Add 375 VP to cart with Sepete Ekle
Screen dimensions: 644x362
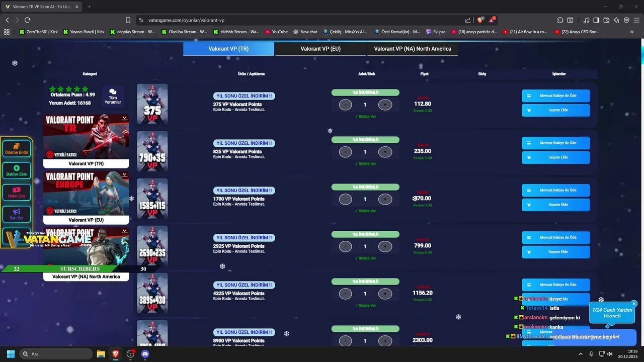(x=556, y=110)
